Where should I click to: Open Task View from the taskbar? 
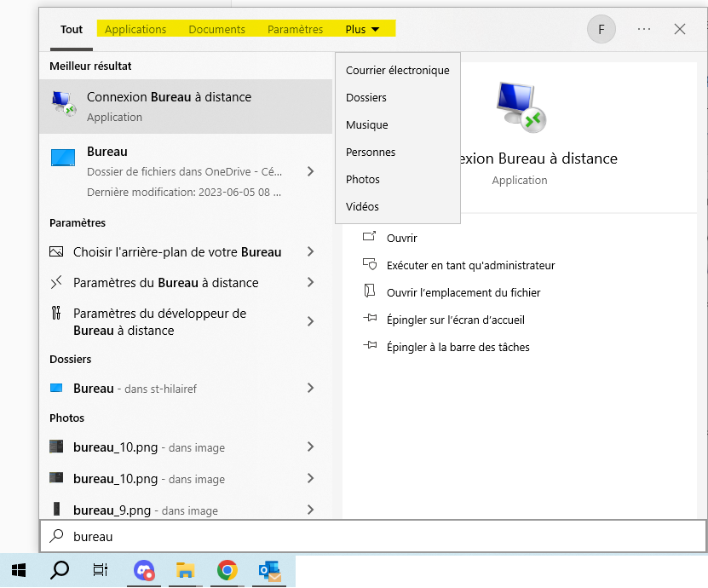tap(101, 570)
